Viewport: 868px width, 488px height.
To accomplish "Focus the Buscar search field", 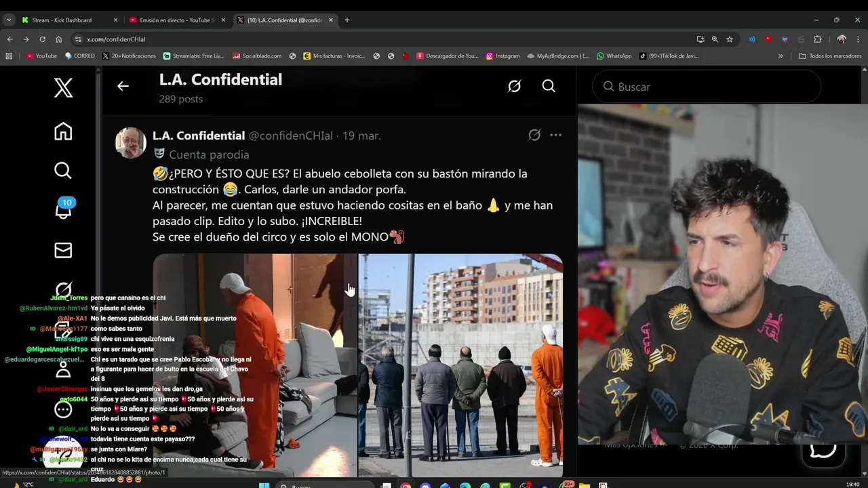I will 707,87.
